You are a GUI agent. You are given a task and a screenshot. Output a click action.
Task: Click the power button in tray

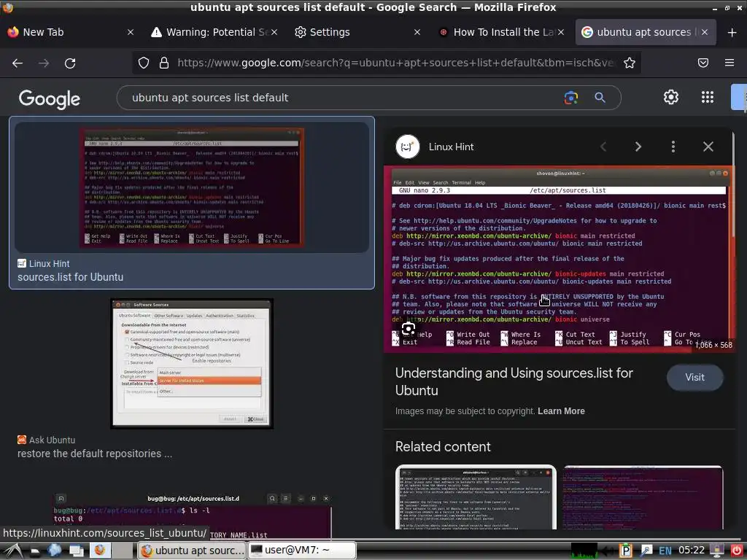tap(737, 551)
